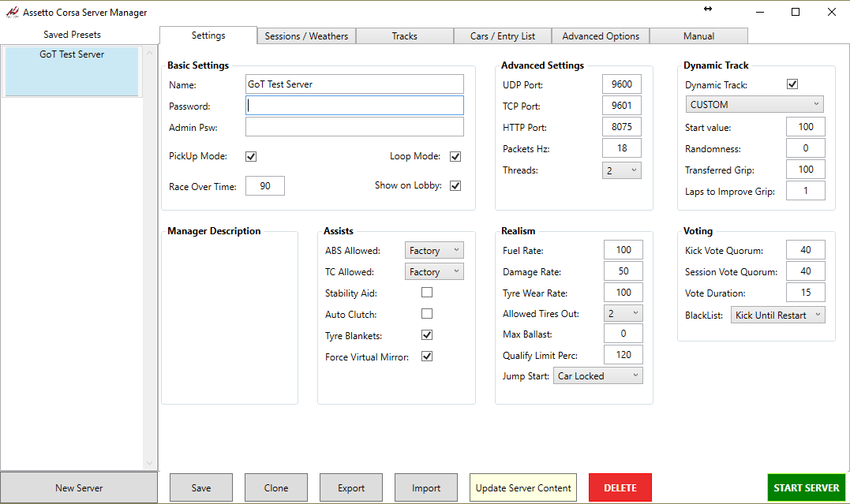The width and height of the screenshot is (850, 504).
Task: Enable the Stability Aid checkbox
Action: click(427, 293)
